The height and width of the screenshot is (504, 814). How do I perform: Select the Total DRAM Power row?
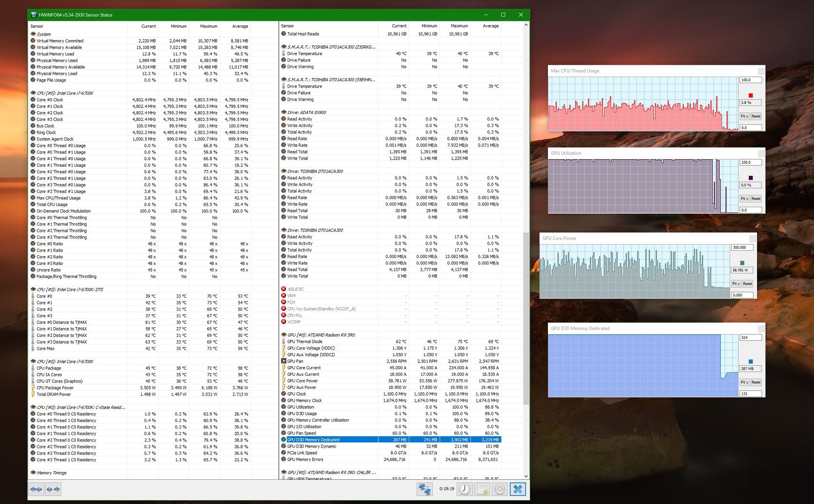tap(140, 394)
